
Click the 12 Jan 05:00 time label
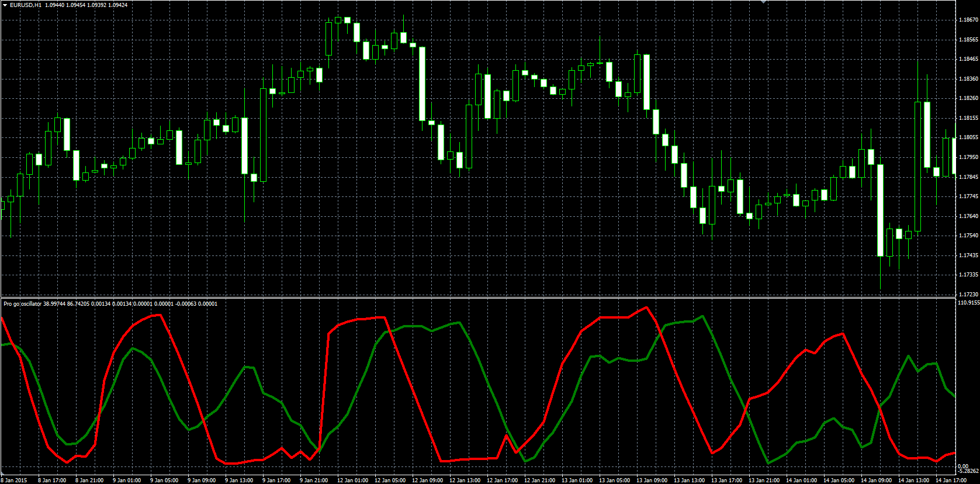tap(390, 480)
